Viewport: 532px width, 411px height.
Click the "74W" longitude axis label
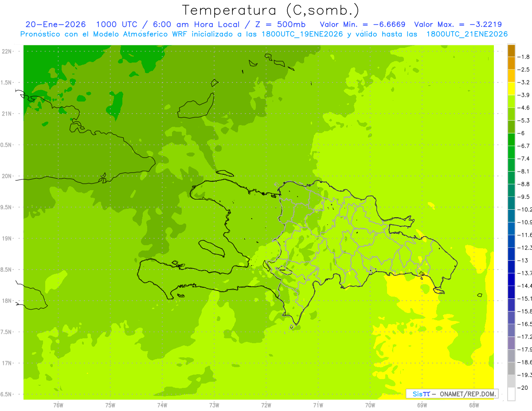point(162,405)
